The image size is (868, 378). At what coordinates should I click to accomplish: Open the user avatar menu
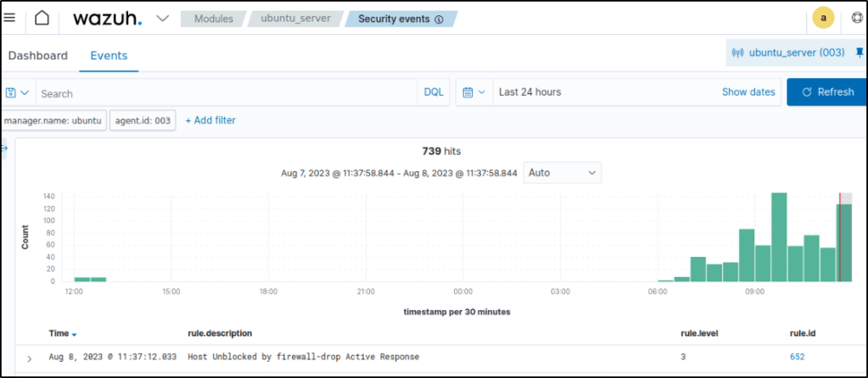(x=822, y=19)
